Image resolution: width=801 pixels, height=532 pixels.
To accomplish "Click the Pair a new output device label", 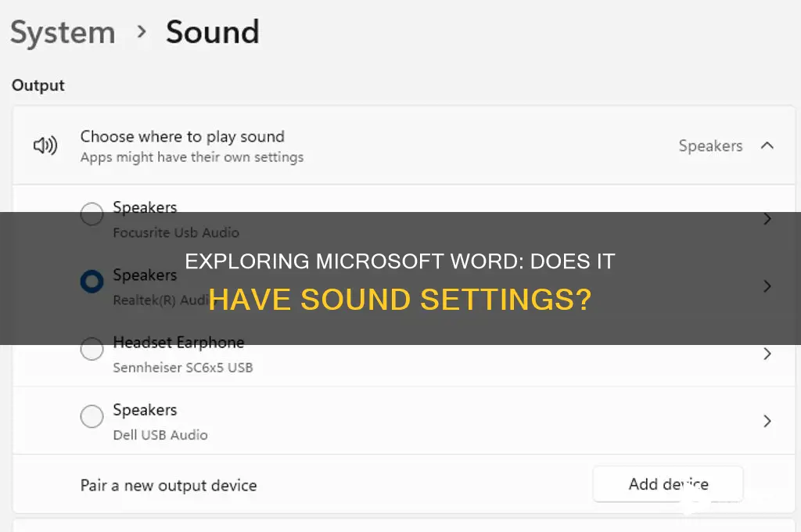I will pos(169,485).
